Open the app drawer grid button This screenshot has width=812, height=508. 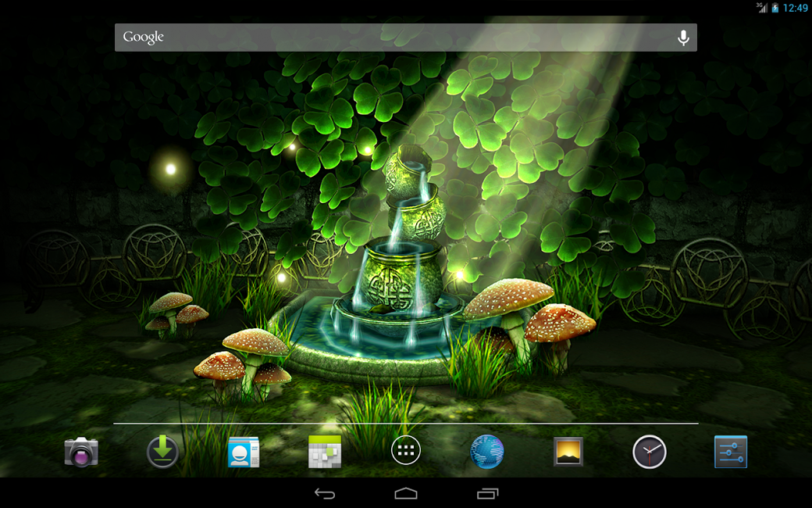coord(405,450)
